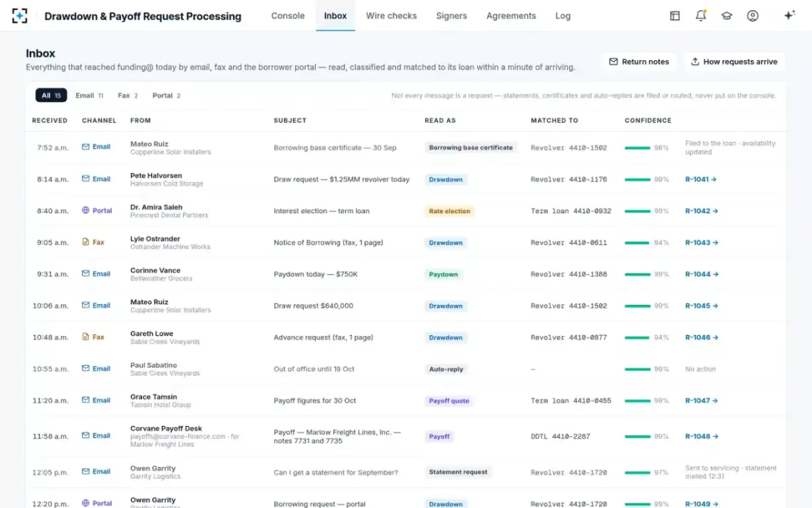The height and width of the screenshot is (508, 812).
Task: Click email icon in Corinne Vance row
Action: tap(85, 274)
